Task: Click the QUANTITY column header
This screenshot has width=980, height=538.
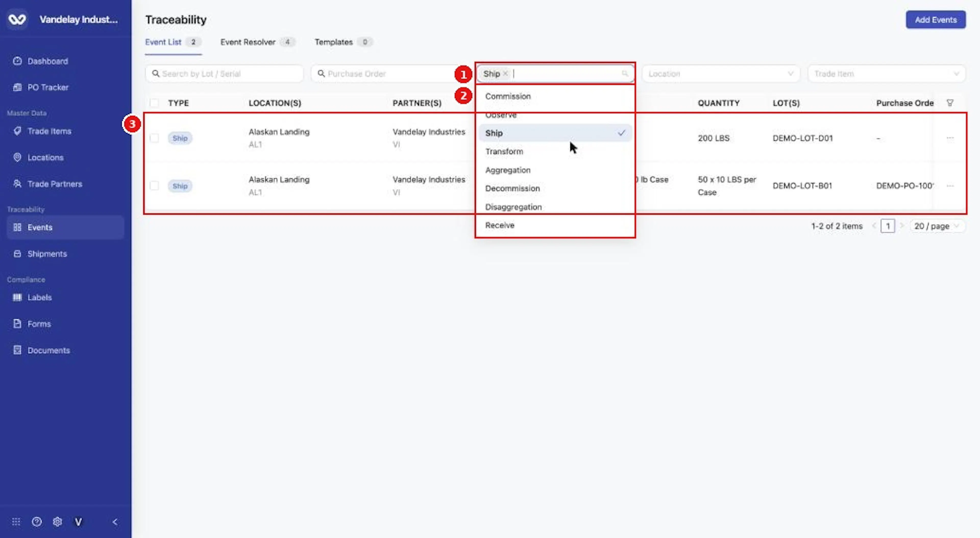Action: tap(719, 103)
